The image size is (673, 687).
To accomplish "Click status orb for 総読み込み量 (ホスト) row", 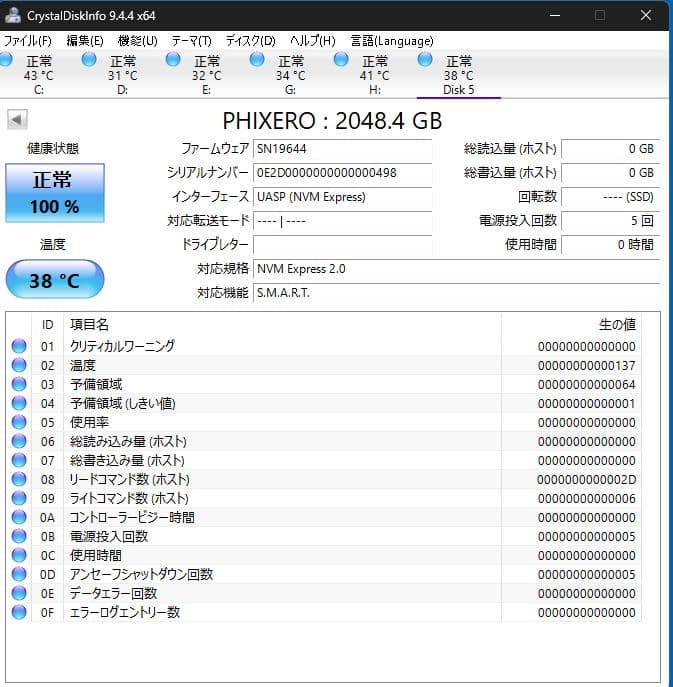I will point(19,441).
